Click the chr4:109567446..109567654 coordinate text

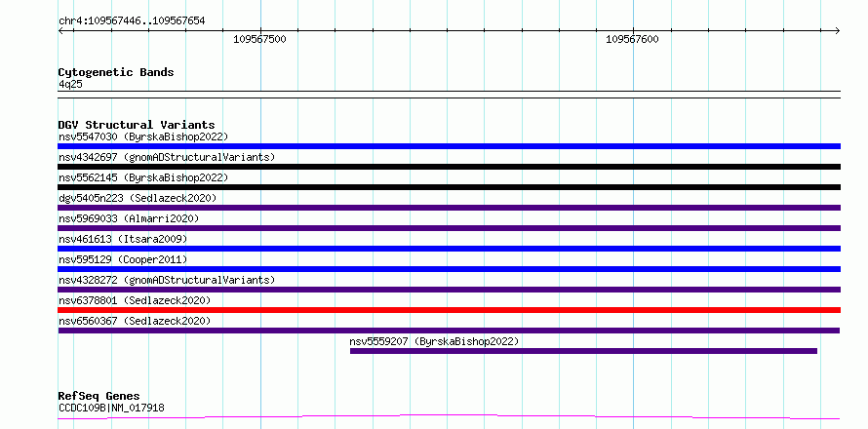point(132,21)
